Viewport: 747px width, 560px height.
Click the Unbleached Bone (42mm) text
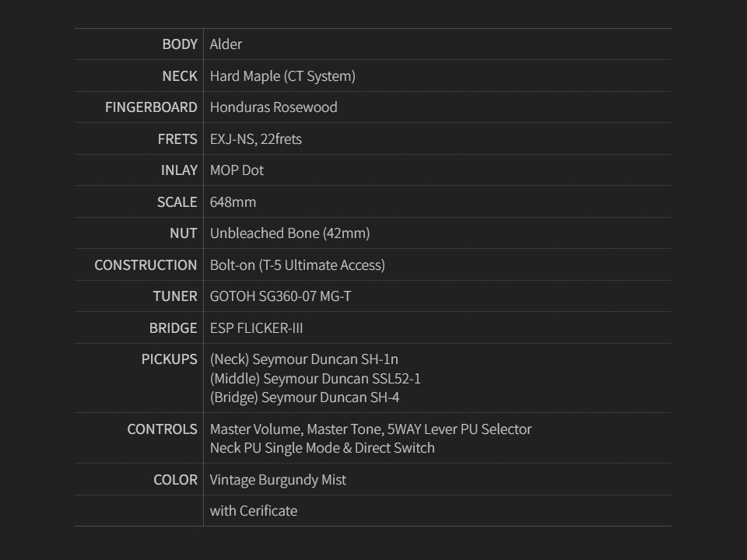point(289,233)
